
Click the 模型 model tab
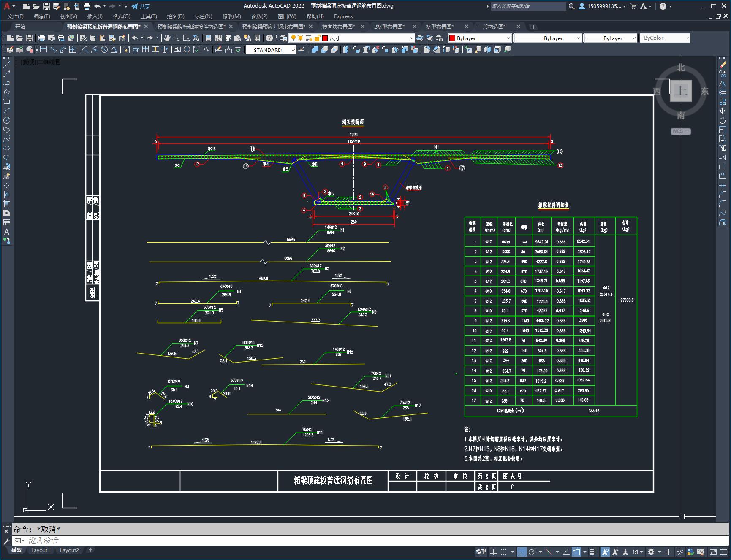(x=16, y=550)
